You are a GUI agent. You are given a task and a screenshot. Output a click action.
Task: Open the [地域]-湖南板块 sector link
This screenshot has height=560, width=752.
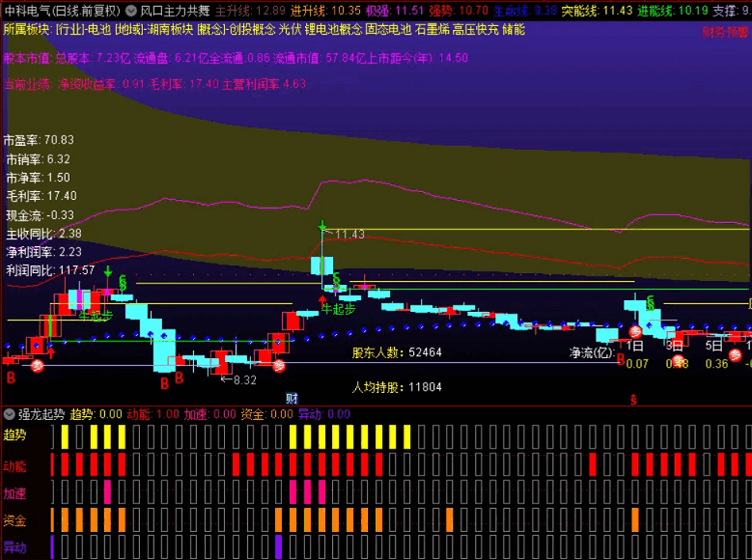153,30
